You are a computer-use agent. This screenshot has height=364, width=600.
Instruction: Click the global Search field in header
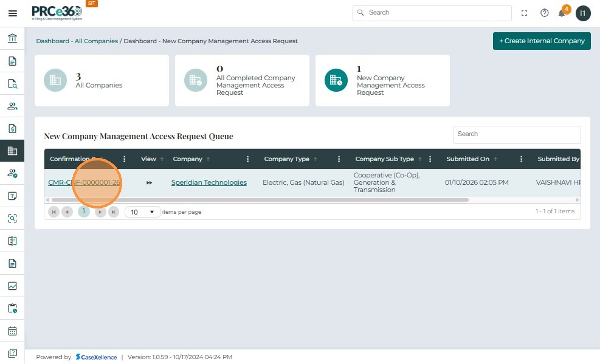coord(432,13)
